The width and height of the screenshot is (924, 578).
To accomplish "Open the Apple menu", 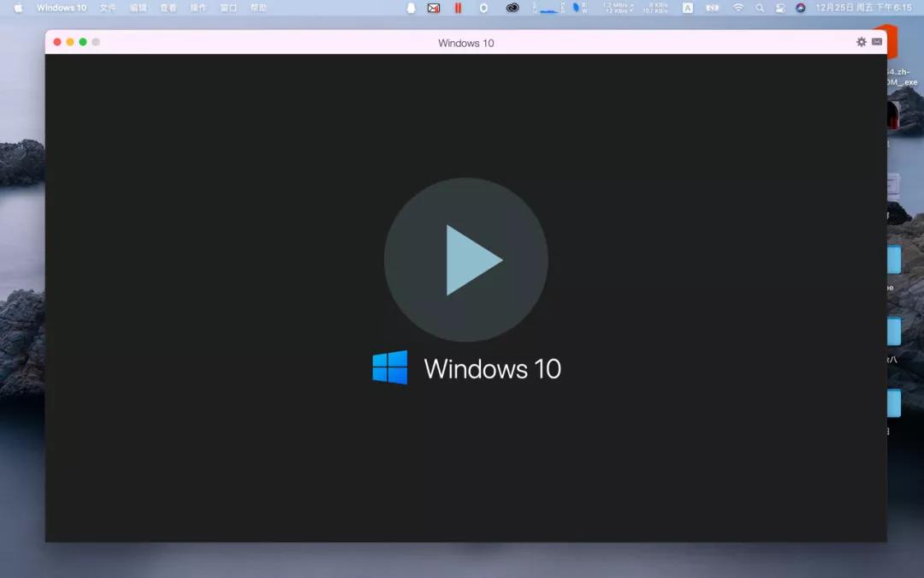I will point(17,8).
